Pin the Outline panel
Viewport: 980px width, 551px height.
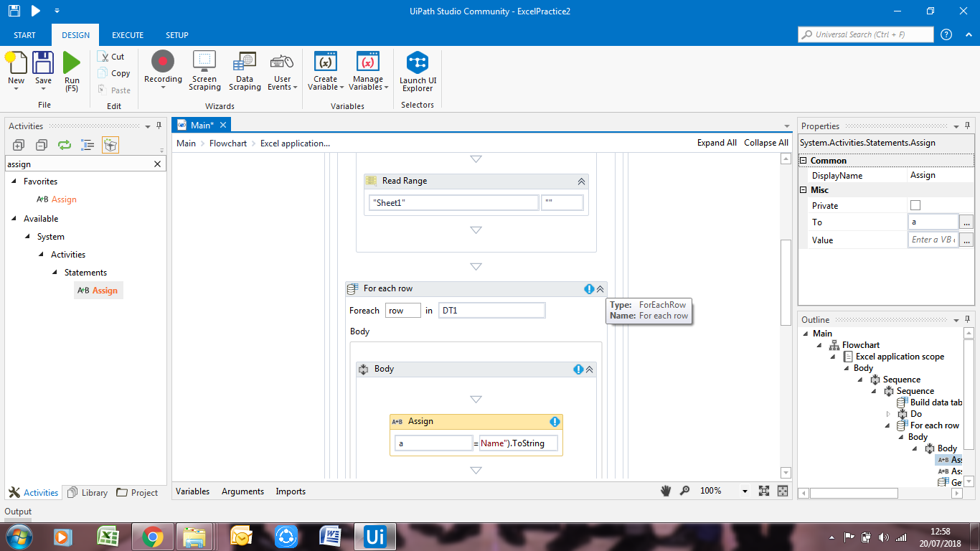coord(967,320)
